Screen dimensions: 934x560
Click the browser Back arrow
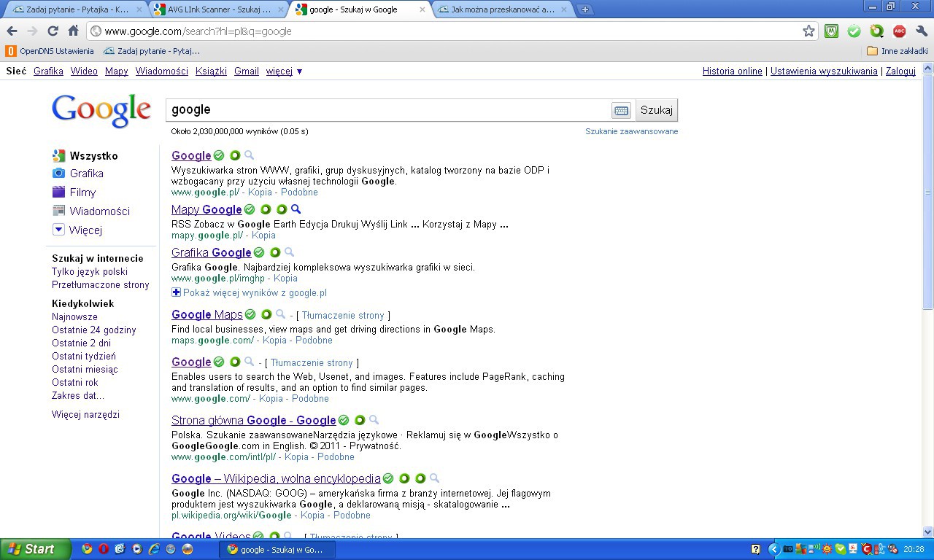[x=12, y=31]
